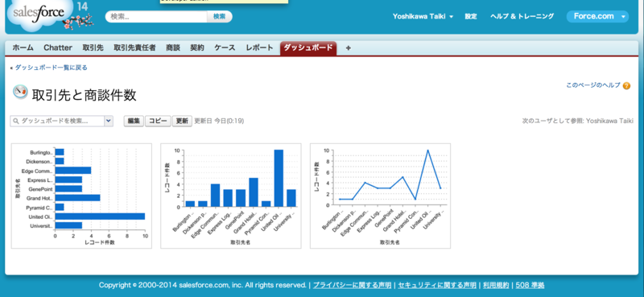Click the line chart peak point at 10
Screen dimensions: 644x297
pos(427,151)
